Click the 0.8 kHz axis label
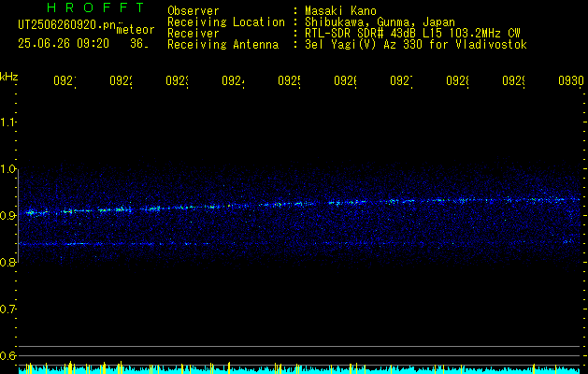Image resolution: width=588 pixels, height=374 pixels. (x=7, y=262)
